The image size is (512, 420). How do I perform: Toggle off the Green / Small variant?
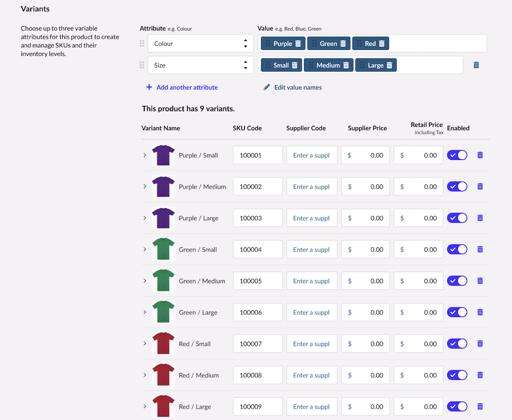(x=457, y=249)
